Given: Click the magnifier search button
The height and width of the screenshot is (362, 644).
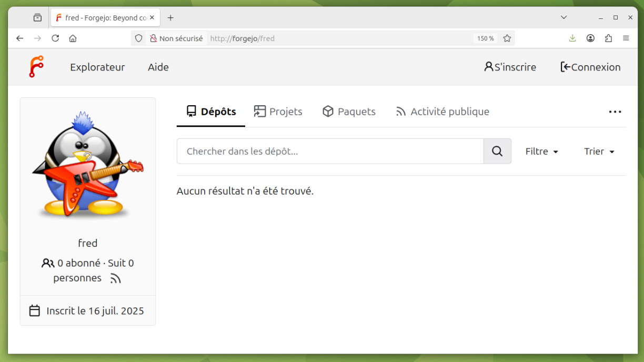Looking at the screenshot, I should pyautogui.click(x=497, y=151).
